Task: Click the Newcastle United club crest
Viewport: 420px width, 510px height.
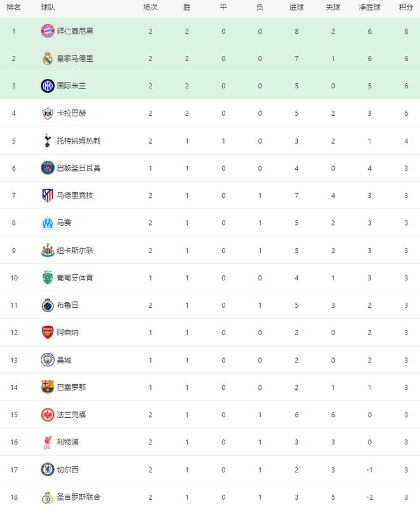Action: coord(47,250)
